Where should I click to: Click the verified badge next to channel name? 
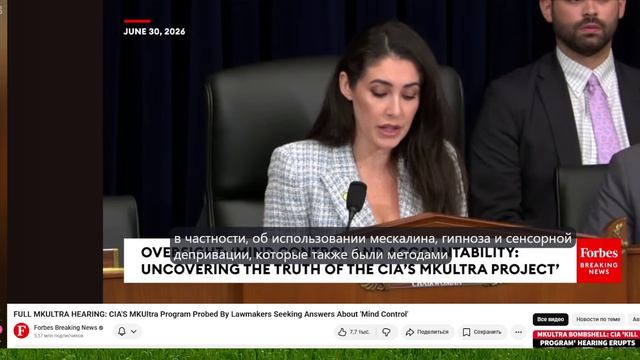tap(101, 328)
